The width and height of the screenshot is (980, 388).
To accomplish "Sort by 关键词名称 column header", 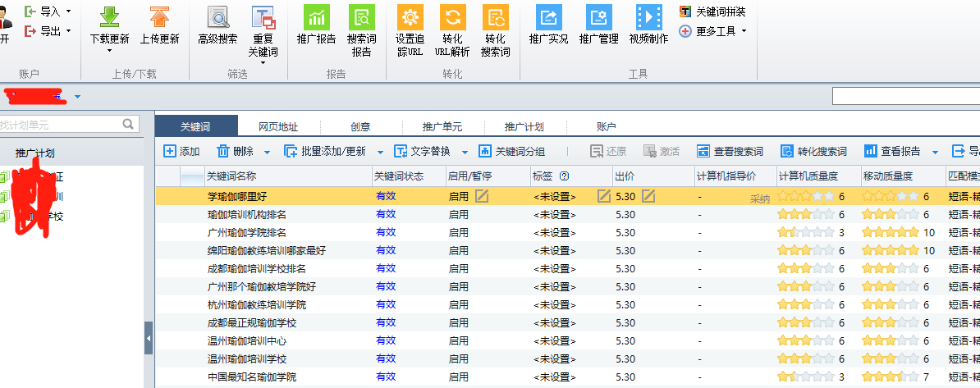I will [231, 176].
